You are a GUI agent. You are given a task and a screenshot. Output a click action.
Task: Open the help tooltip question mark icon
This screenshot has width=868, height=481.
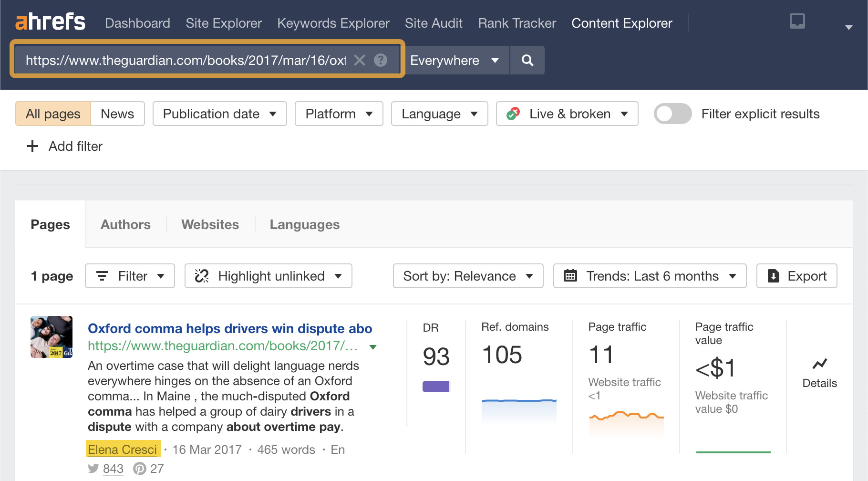380,60
